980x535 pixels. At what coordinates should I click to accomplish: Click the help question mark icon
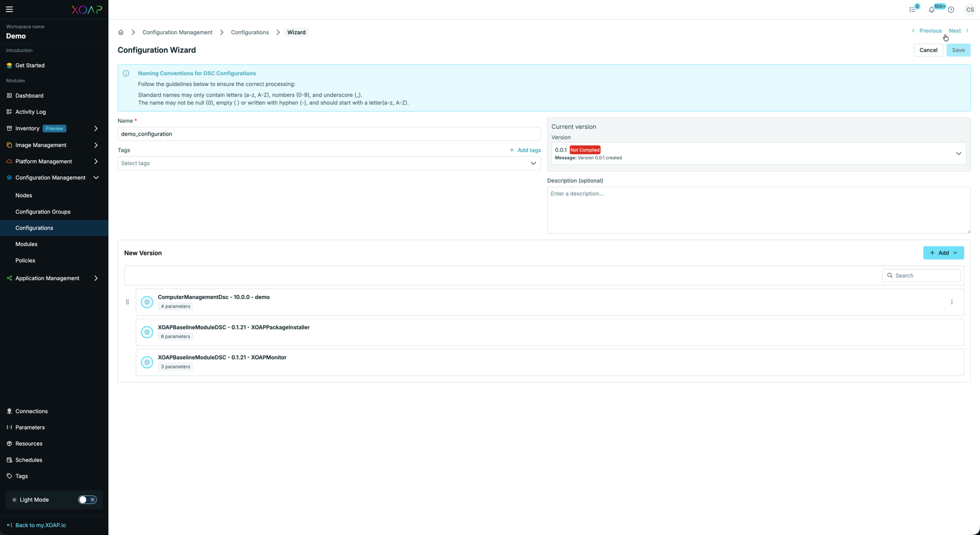951,10
